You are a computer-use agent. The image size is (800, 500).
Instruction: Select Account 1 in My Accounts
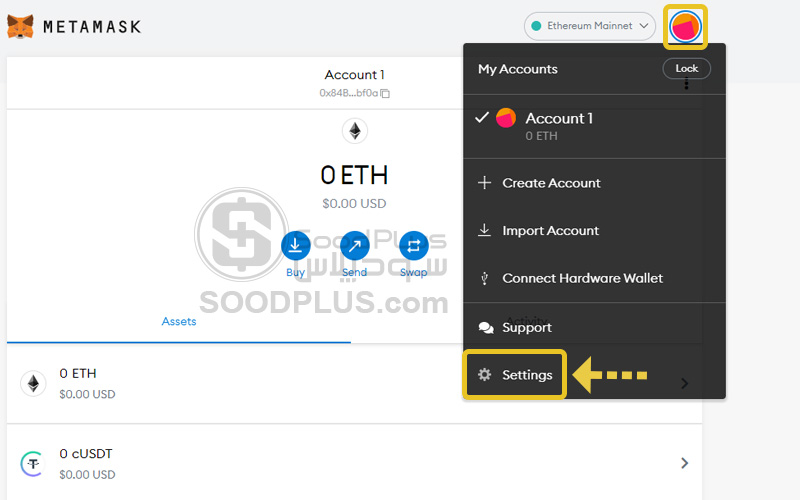[594, 127]
